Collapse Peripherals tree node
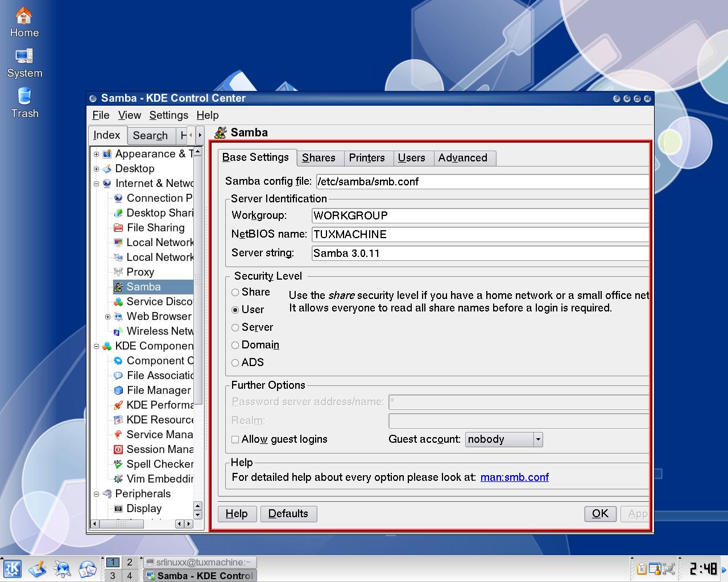 click(96, 494)
